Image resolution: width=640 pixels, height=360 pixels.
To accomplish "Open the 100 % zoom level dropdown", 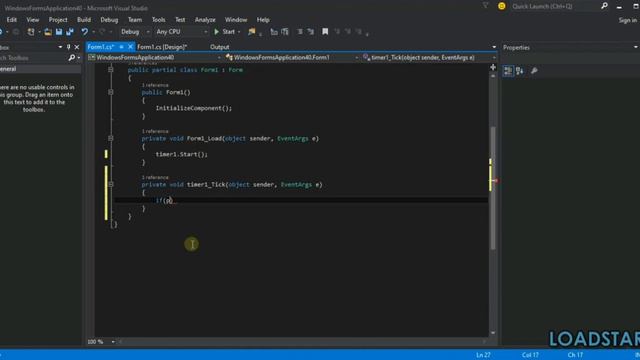I will [x=113, y=342].
